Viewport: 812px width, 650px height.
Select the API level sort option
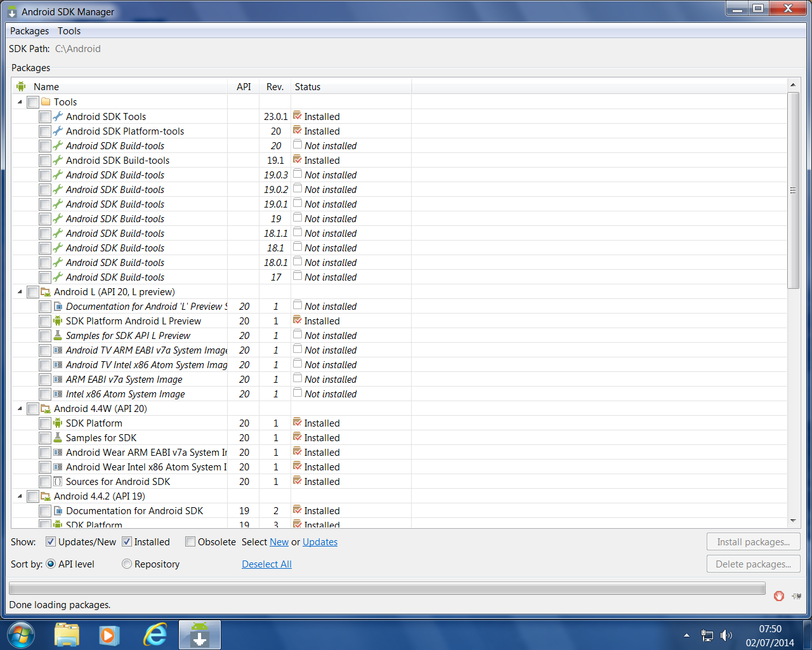(51, 564)
